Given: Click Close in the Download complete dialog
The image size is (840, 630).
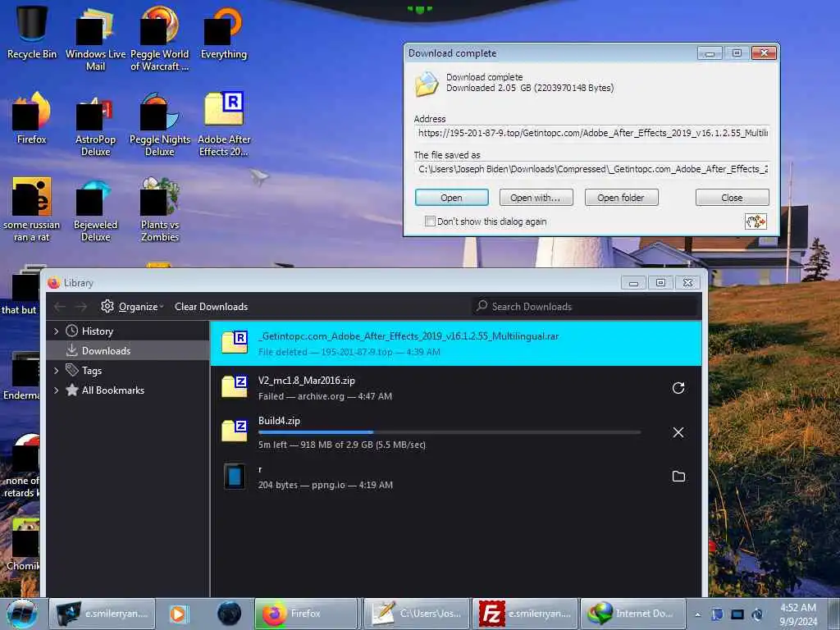Looking at the screenshot, I should click(732, 197).
